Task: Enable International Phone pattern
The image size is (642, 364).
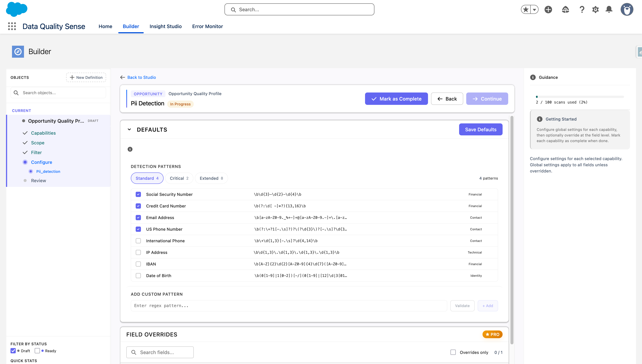Action: pos(138,241)
